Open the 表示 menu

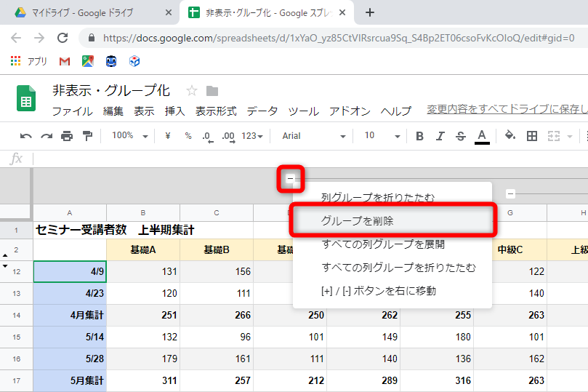click(144, 111)
